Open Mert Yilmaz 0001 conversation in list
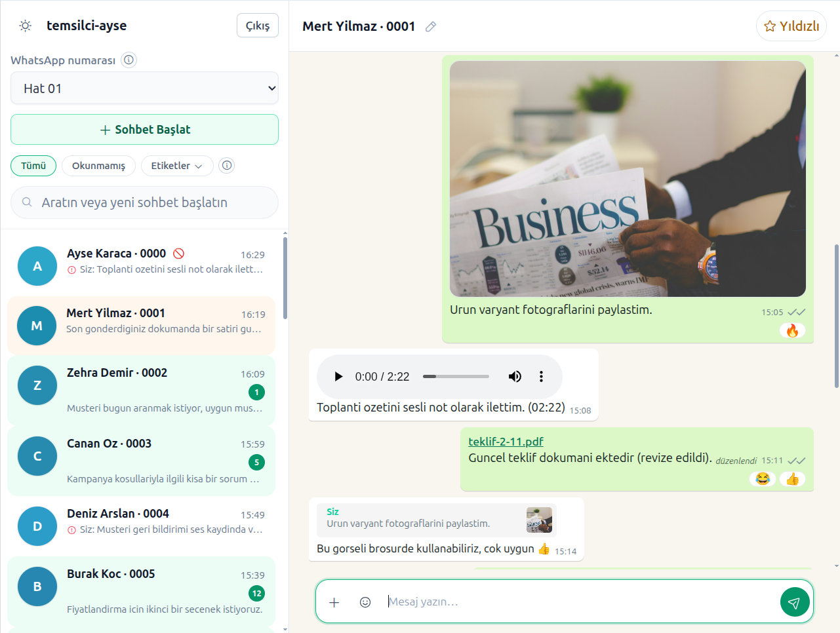 (141, 324)
